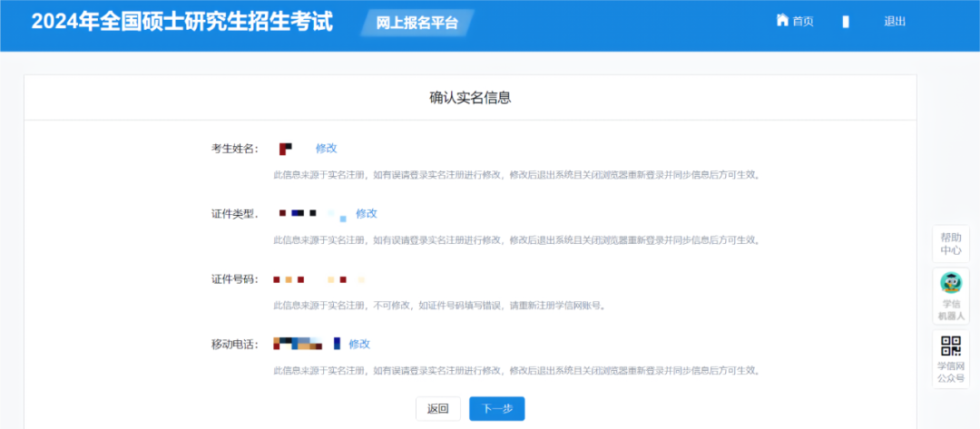Open 帮助中心 in the right sidebar
This screenshot has height=429, width=980.
click(951, 243)
